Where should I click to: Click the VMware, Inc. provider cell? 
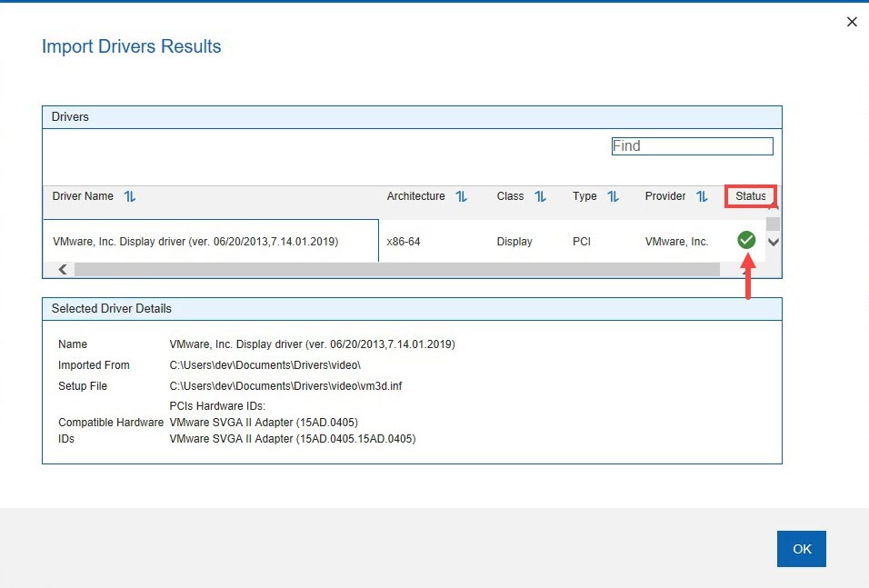coord(676,242)
